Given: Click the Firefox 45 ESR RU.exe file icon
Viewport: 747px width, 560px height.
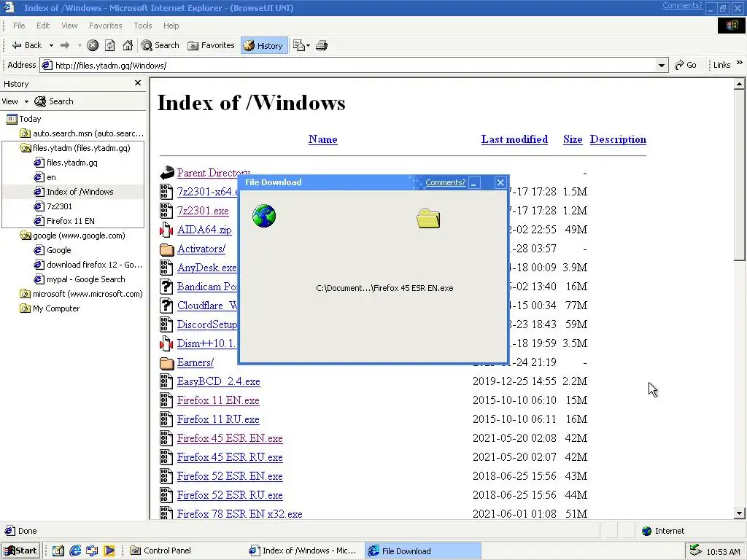Looking at the screenshot, I should 166,457.
